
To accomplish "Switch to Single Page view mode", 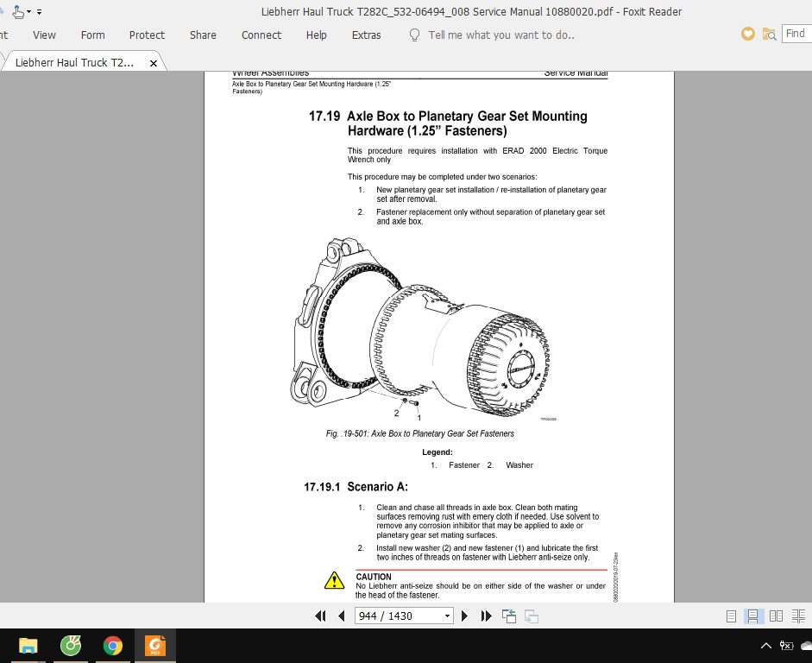I will coord(730,616).
